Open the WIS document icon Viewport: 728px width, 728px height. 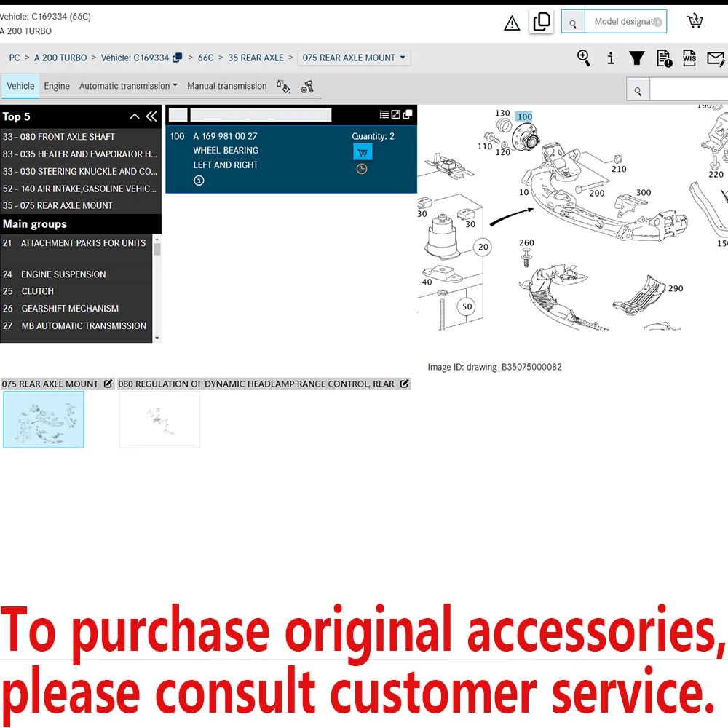point(689,58)
